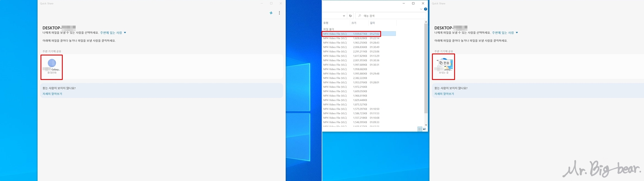Select the MP4 file sized 1,953,076KB
The image size is (644, 181).
click(359, 82)
